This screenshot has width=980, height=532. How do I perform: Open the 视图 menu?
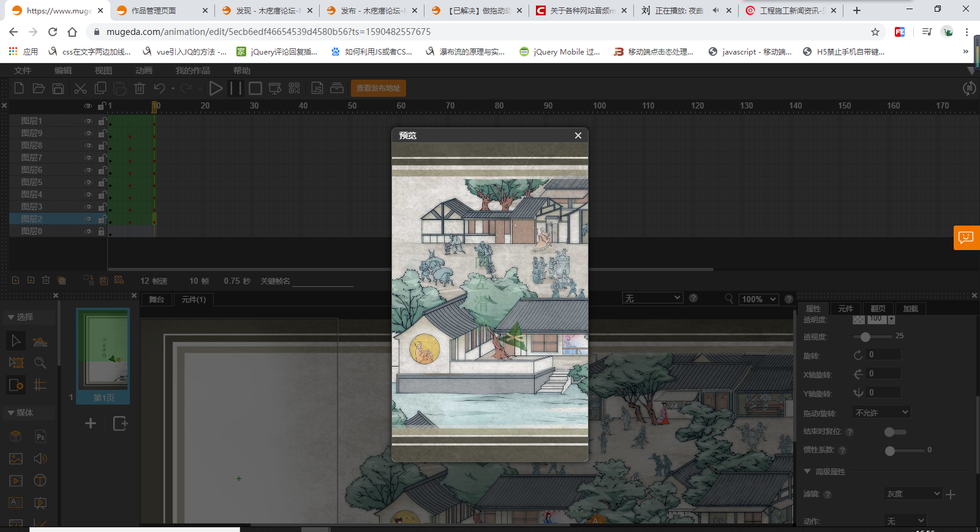[104, 70]
